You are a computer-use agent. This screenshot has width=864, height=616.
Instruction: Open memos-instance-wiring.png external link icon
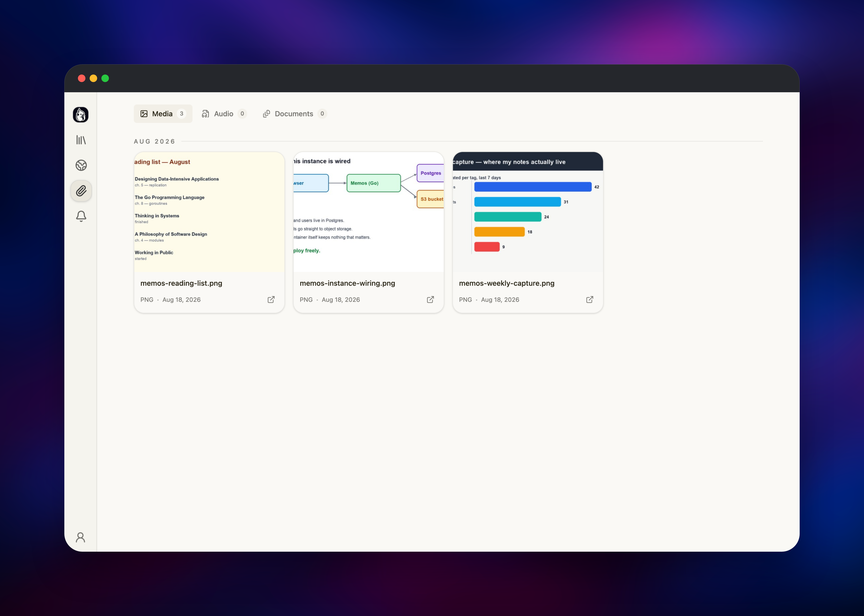[x=430, y=300]
